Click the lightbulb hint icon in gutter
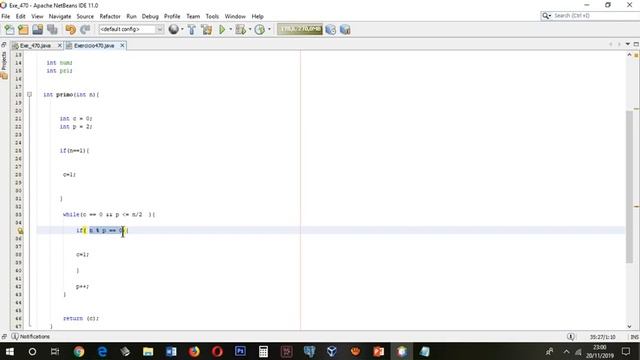 click(20, 231)
